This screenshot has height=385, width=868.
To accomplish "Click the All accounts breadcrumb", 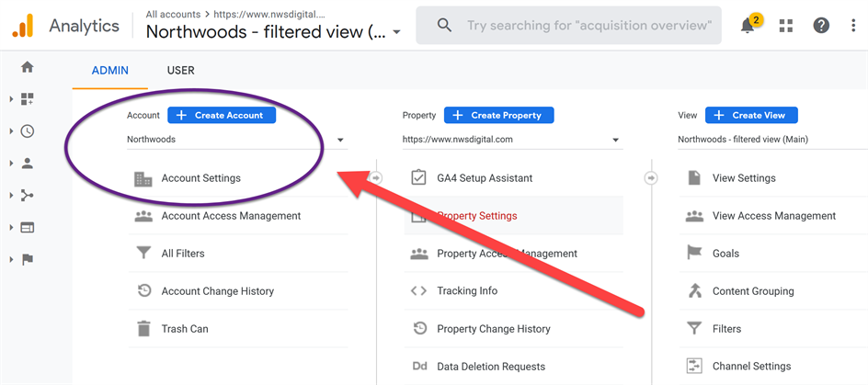I will pos(173,14).
